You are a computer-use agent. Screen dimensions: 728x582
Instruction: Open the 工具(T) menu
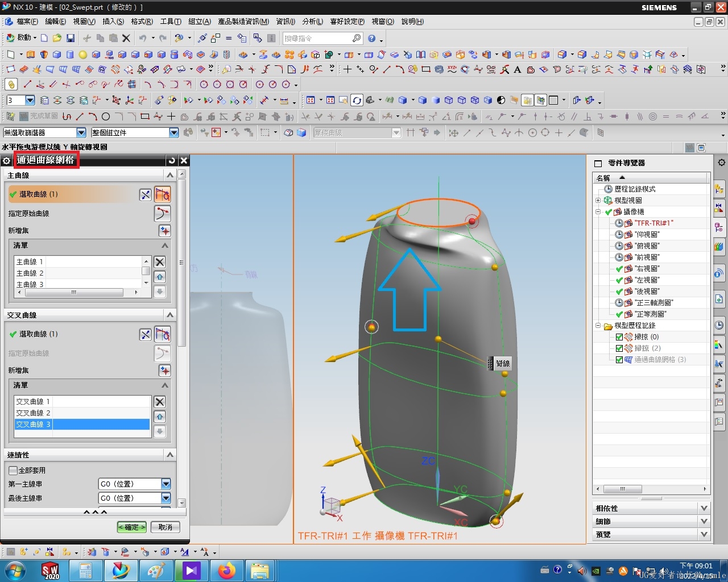pos(171,22)
